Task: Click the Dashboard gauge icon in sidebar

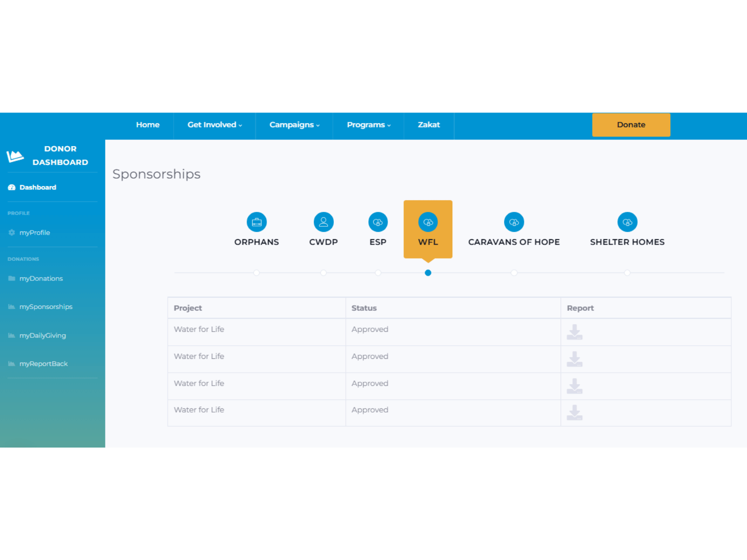Action: (12, 187)
